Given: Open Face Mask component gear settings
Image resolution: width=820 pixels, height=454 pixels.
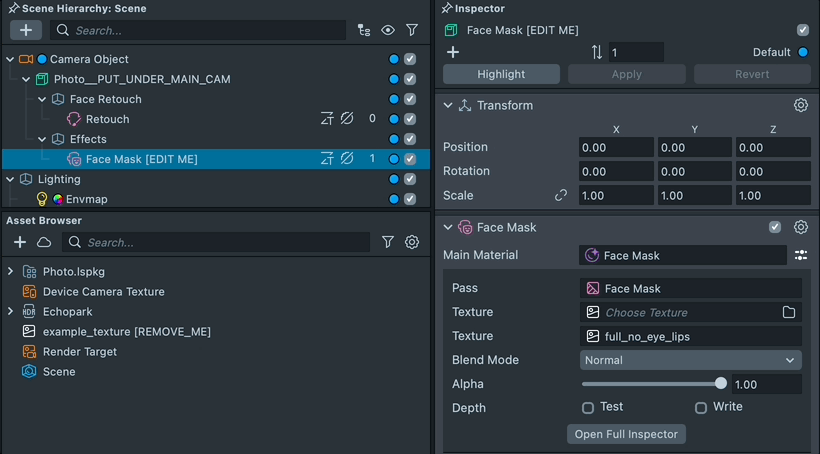Looking at the screenshot, I should coord(800,227).
